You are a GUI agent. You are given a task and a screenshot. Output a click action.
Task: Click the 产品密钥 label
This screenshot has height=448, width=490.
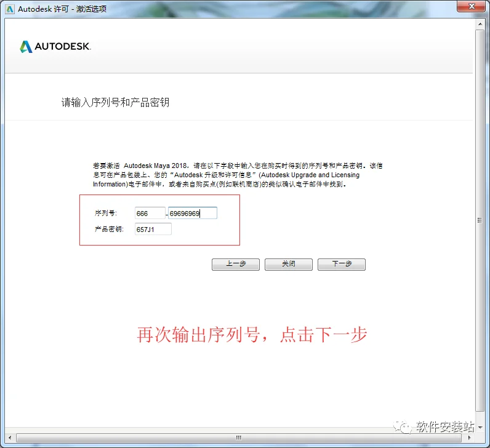pos(109,229)
